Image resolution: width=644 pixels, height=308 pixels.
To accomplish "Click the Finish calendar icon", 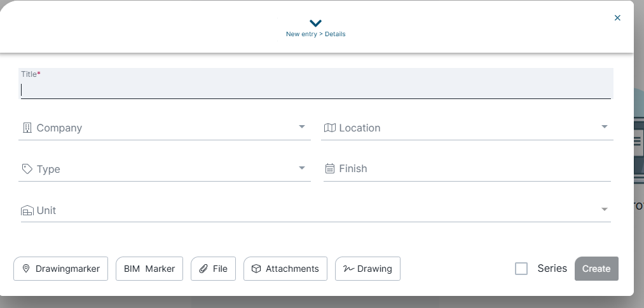I will pos(330,168).
